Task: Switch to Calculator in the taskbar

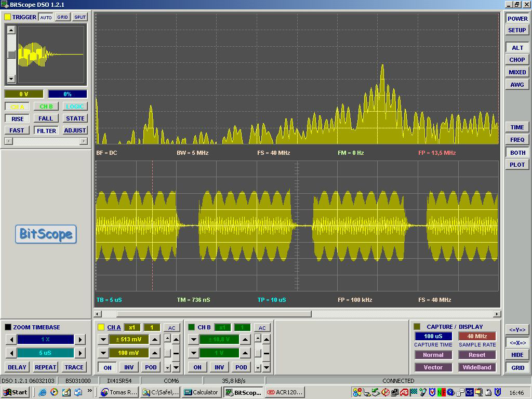Action: [201, 392]
